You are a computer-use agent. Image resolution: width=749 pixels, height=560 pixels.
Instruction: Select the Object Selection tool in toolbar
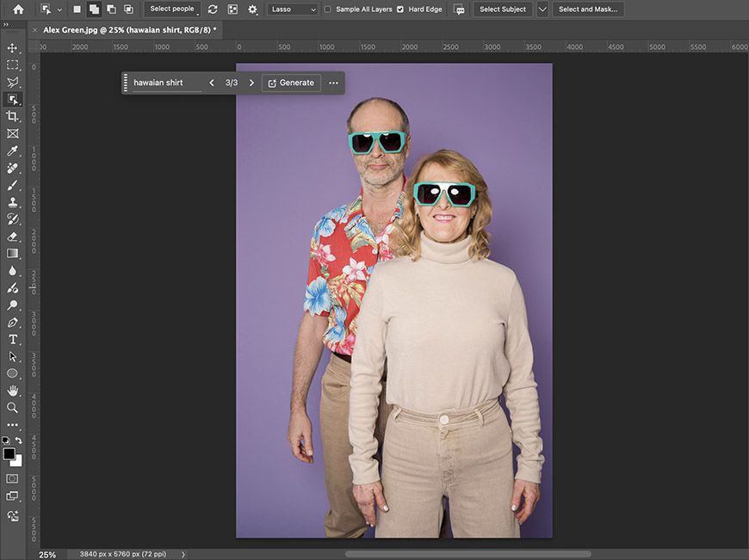point(12,99)
